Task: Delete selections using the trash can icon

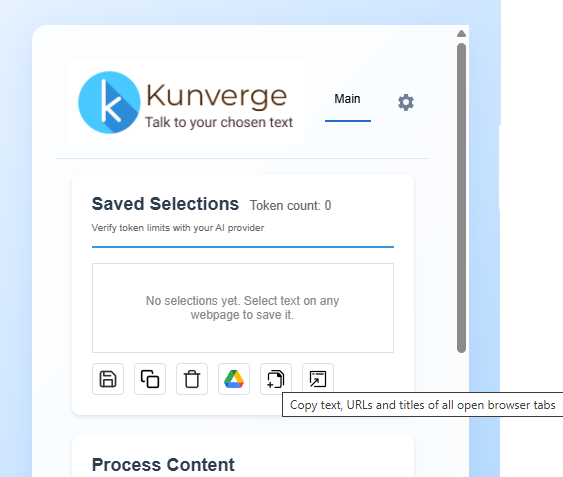Action: pos(192,379)
